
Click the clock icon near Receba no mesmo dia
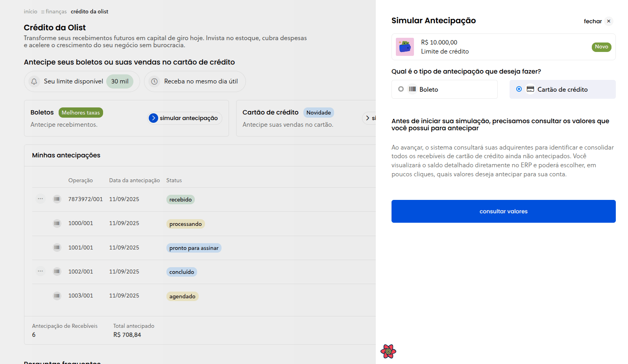click(x=155, y=81)
